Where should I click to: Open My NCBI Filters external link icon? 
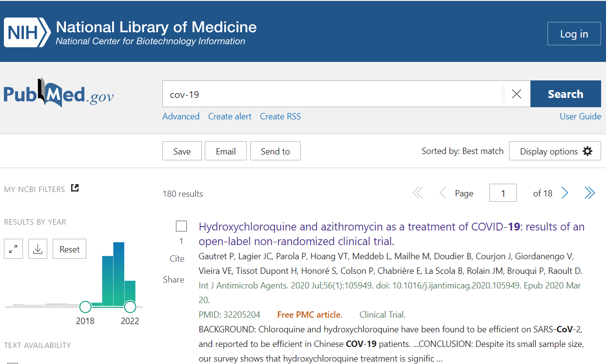point(75,188)
